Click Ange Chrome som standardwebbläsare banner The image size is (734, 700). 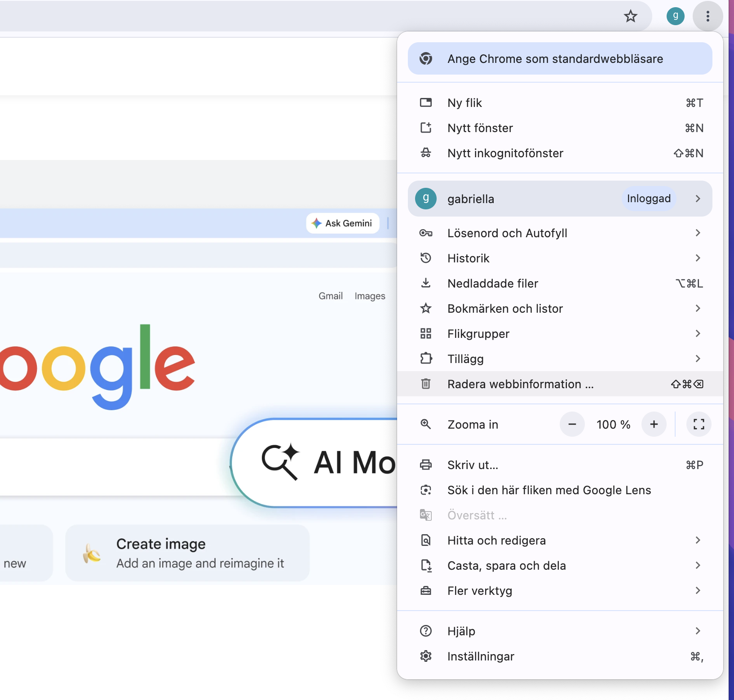coord(560,58)
